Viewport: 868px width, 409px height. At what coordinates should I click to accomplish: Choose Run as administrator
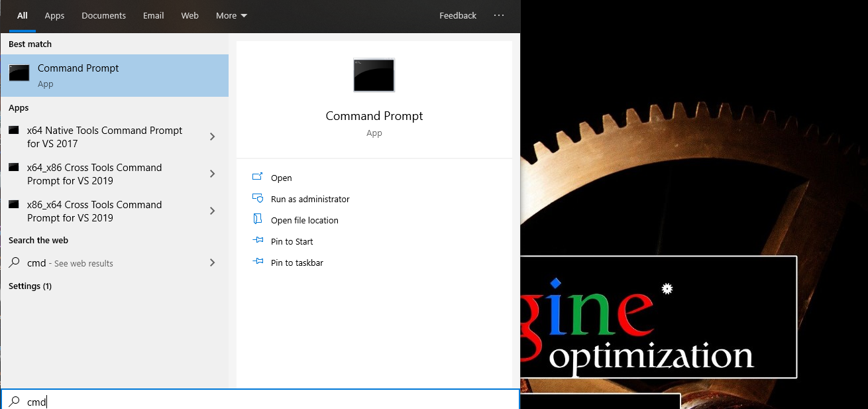point(310,199)
